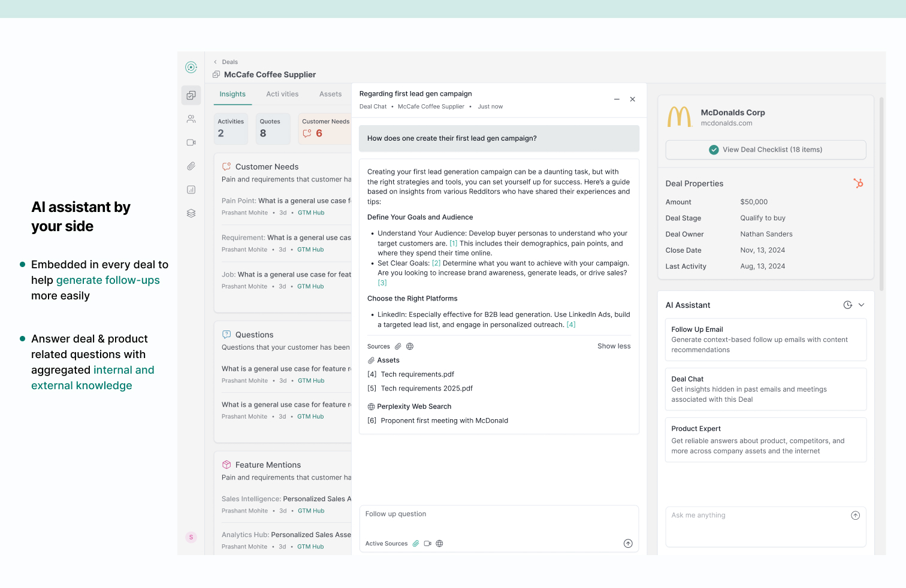The width and height of the screenshot is (906, 588).
Task: Click the Customer Needs section icon
Action: click(x=226, y=166)
